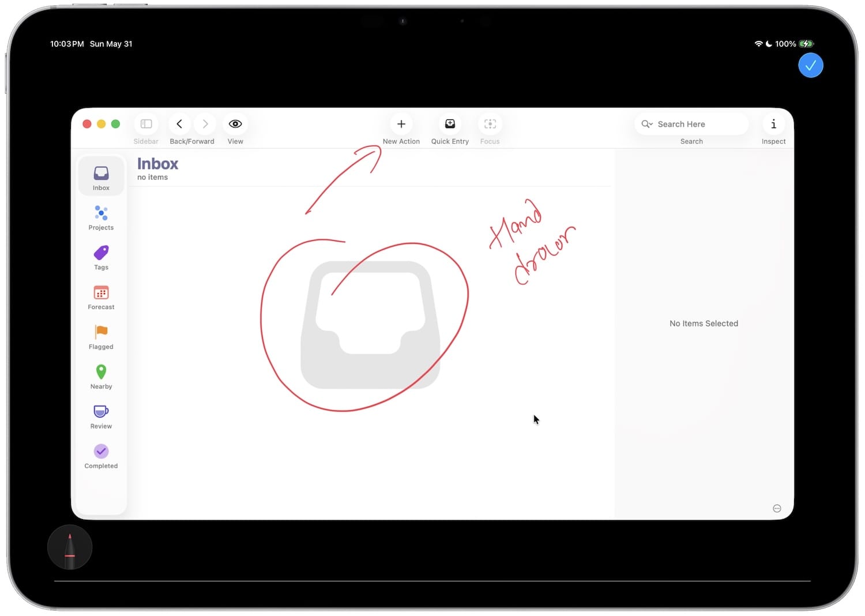Screen dimensions: 865x616
Task: Toggle the Focus toolbar button
Action: click(490, 124)
